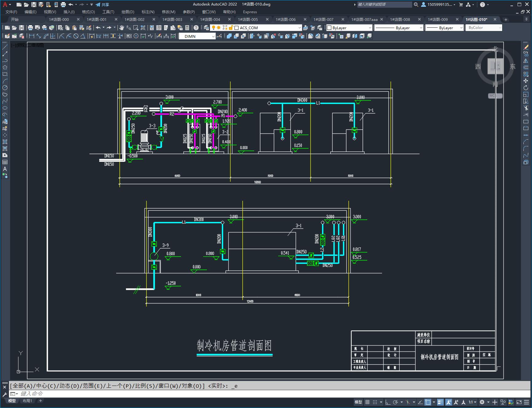Select the Hatch tool
Screen dimensions: 532x408
pos(5,142)
